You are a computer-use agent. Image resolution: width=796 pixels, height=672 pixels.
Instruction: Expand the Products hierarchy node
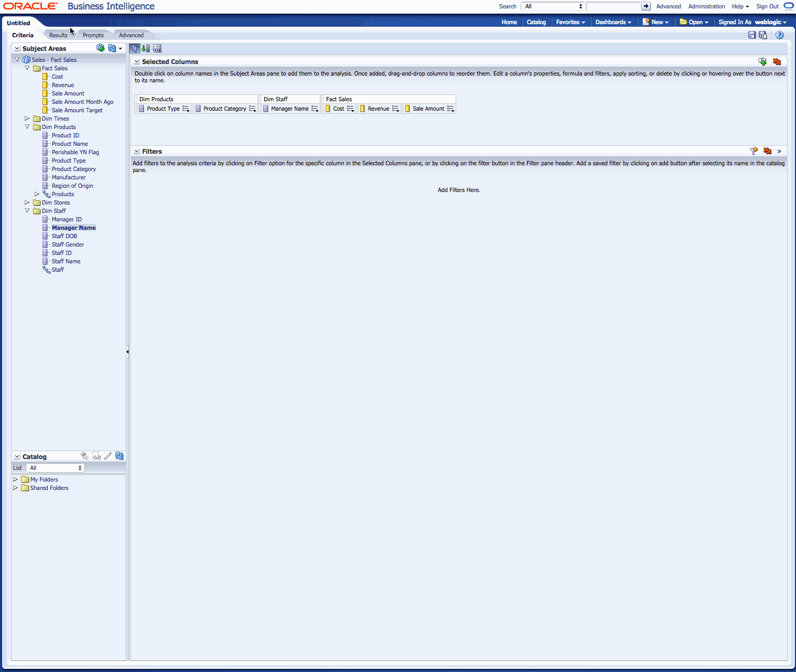37,194
